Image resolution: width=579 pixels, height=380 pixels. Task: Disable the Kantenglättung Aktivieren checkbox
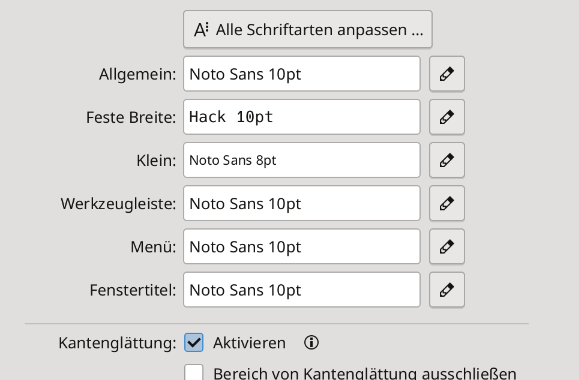[194, 343]
